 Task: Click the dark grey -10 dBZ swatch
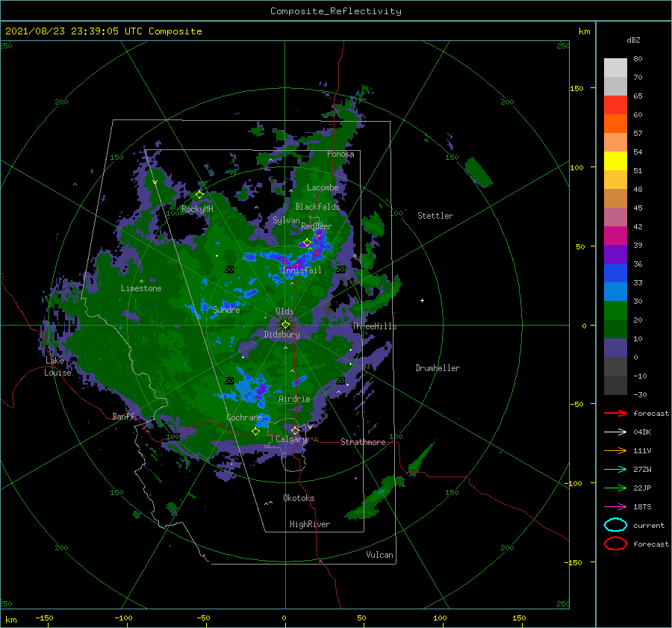click(x=615, y=385)
